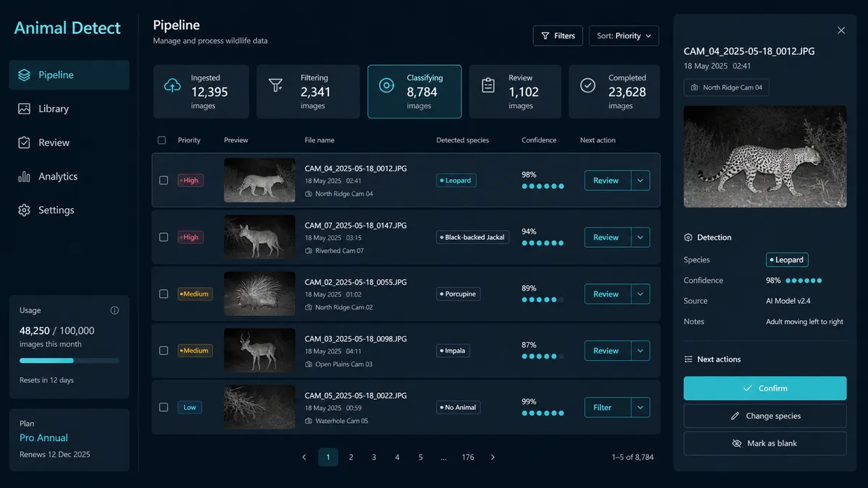Expand the Filter action arrow for No Animal row
This screenshot has height=488, width=868.
[640, 408]
